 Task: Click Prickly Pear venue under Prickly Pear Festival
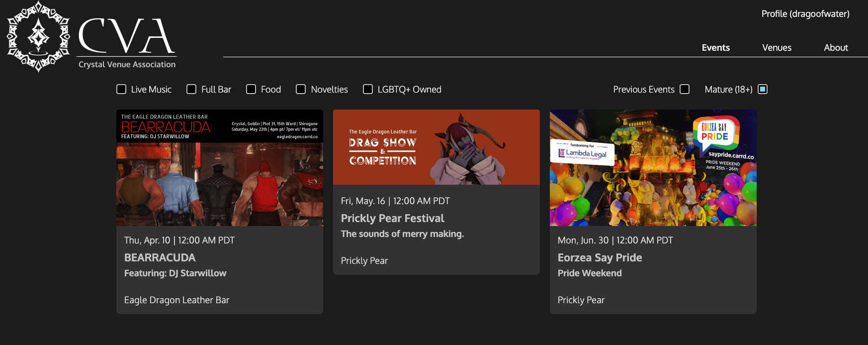(364, 260)
